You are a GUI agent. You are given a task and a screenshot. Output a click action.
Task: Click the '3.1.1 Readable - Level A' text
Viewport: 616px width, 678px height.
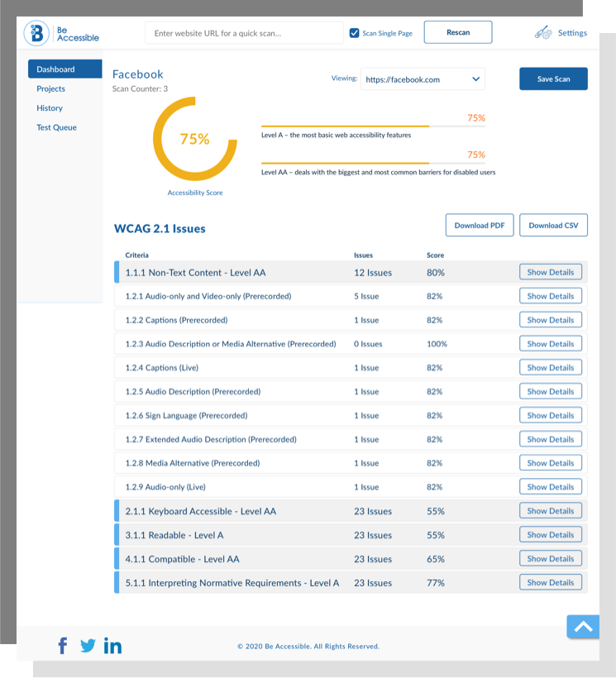174,535
